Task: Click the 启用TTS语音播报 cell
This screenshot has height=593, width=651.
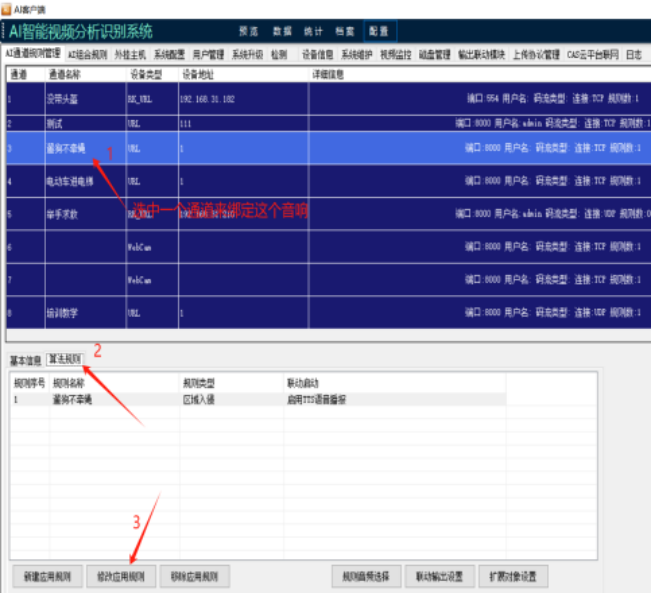Action: tap(316, 399)
